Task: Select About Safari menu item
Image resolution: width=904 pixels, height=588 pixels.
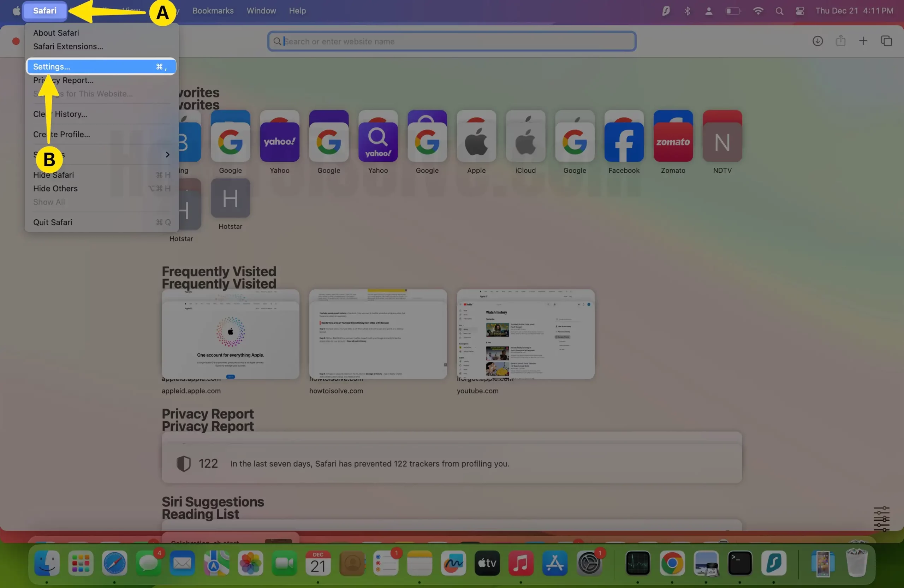Action: tap(56, 32)
